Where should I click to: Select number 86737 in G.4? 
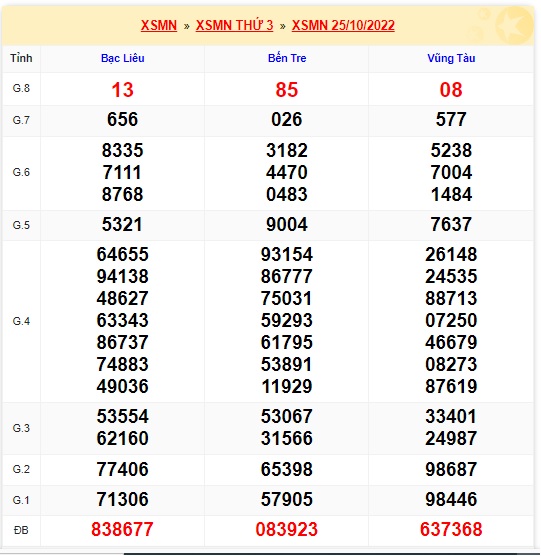[x=123, y=342]
